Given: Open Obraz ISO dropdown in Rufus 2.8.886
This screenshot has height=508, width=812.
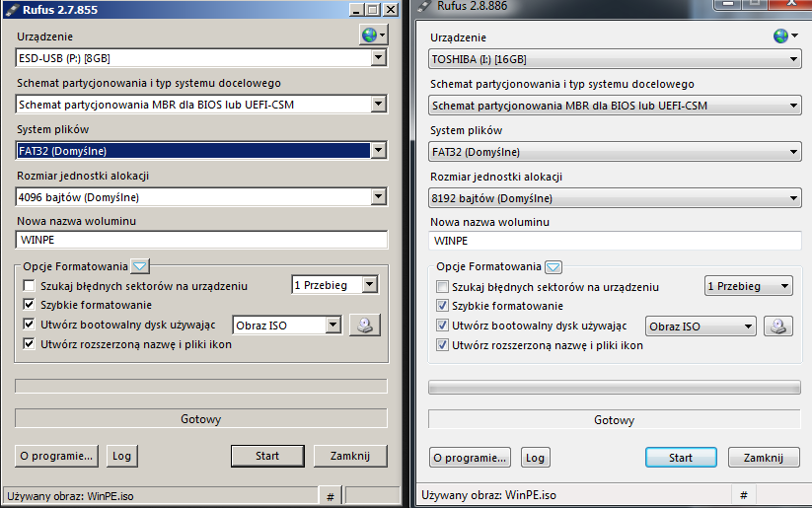Looking at the screenshot, I should pos(701,327).
